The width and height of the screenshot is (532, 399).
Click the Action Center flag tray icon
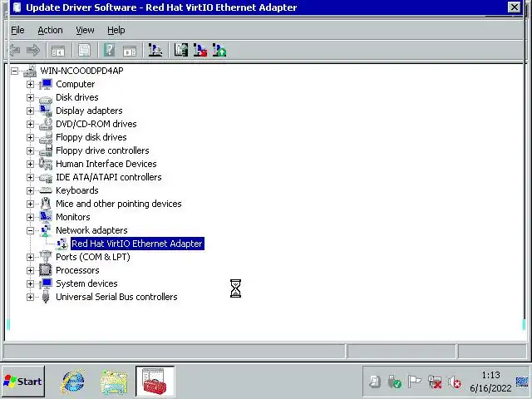click(x=414, y=382)
